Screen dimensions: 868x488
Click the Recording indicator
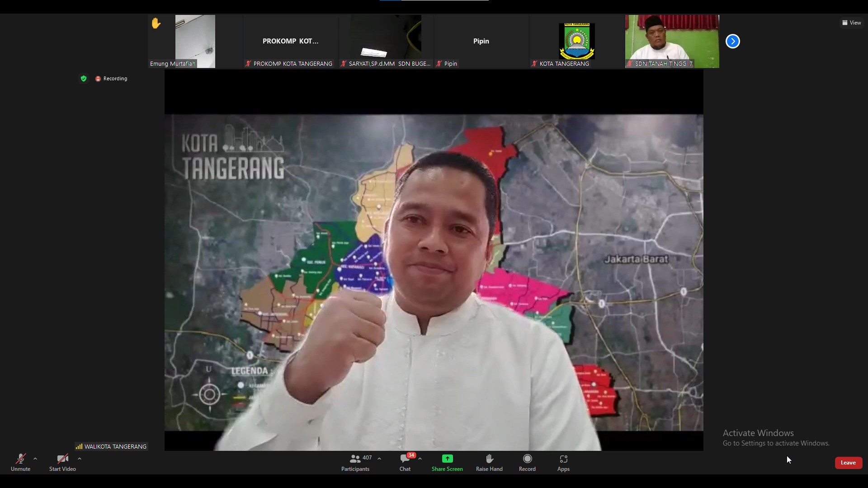click(111, 79)
